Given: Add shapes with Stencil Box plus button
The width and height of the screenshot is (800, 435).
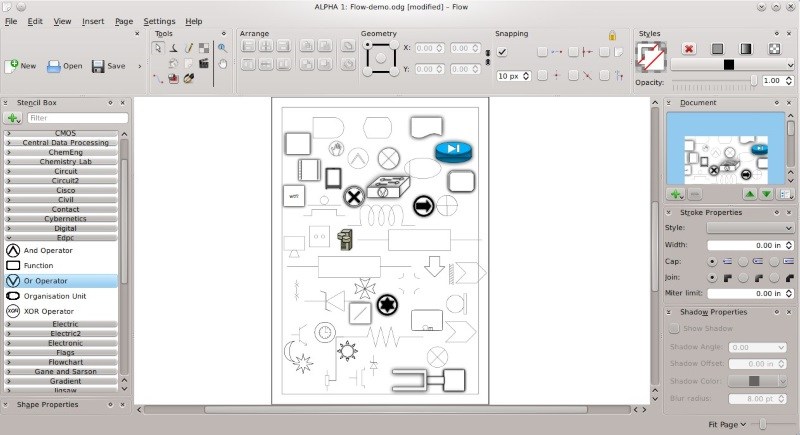Looking at the screenshot, I should click(x=13, y=118).
